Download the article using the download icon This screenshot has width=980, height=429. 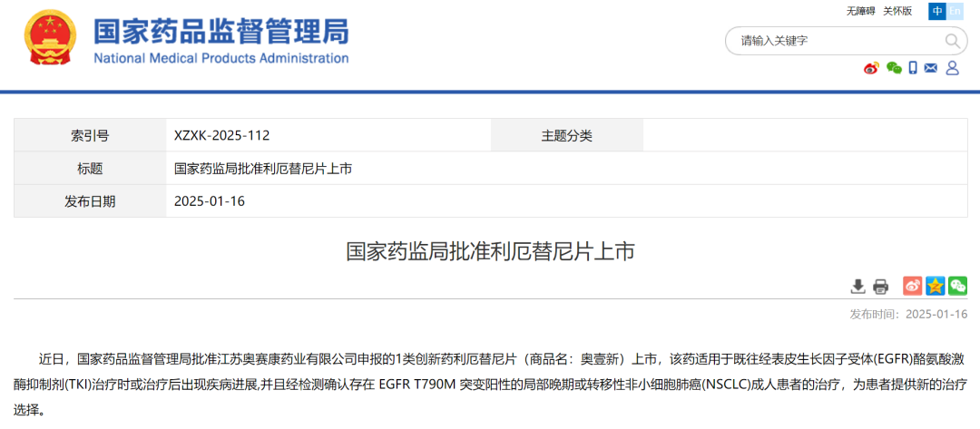coord(858,287)
